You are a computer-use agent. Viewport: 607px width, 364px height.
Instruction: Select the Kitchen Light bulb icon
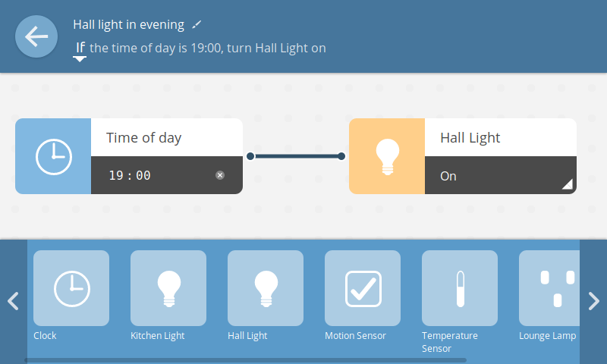168,288
